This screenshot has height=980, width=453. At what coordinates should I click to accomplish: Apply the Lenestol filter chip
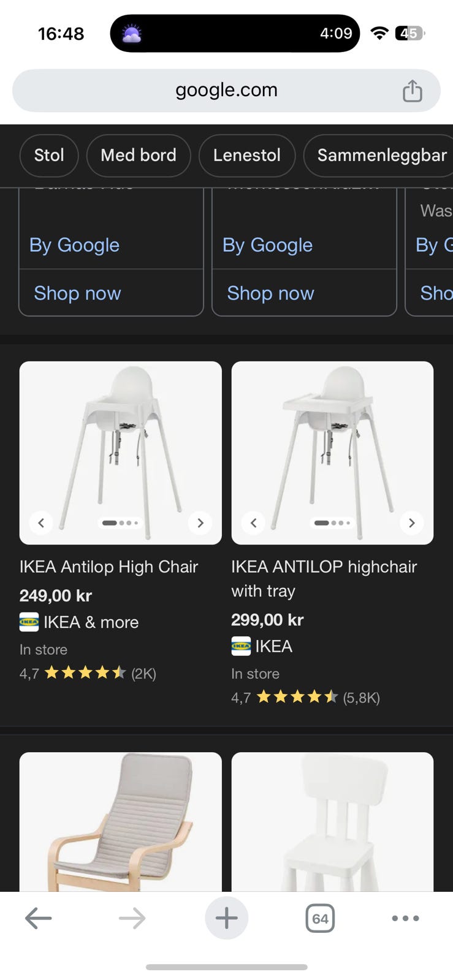click(x=246, y=156)
